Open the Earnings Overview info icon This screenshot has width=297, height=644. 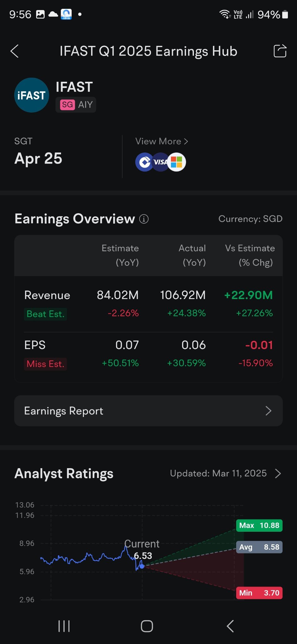coord(144,219)
